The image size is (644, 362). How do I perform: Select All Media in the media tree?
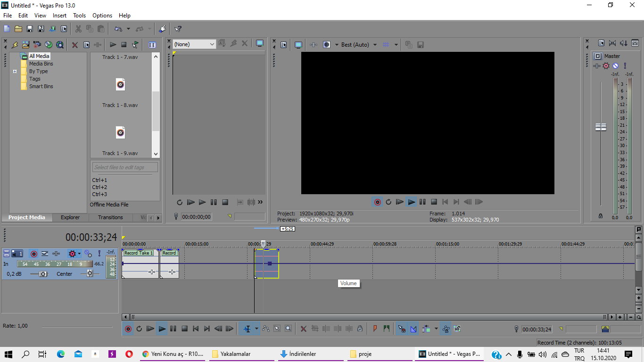39,56
